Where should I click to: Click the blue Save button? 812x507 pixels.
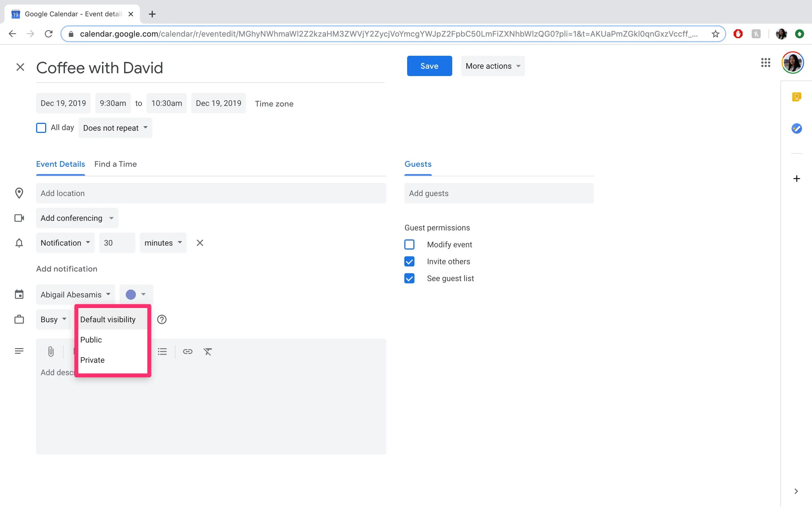point(429,66)
